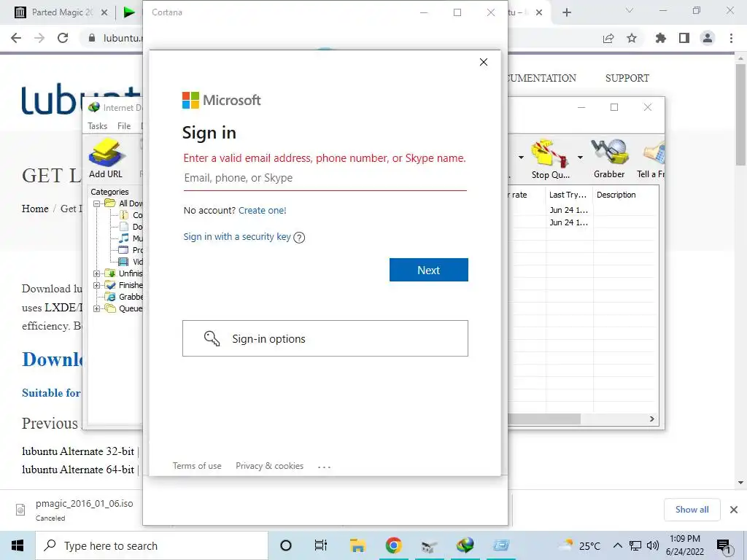Open volume control in system tray

pos(653,545)
